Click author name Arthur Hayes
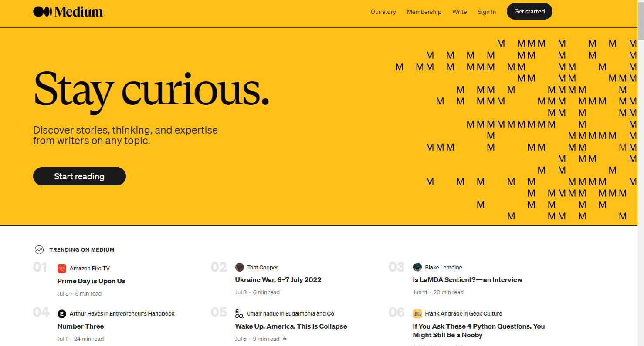The height and width of the screenshot is (346, 644). click(86, 314)
